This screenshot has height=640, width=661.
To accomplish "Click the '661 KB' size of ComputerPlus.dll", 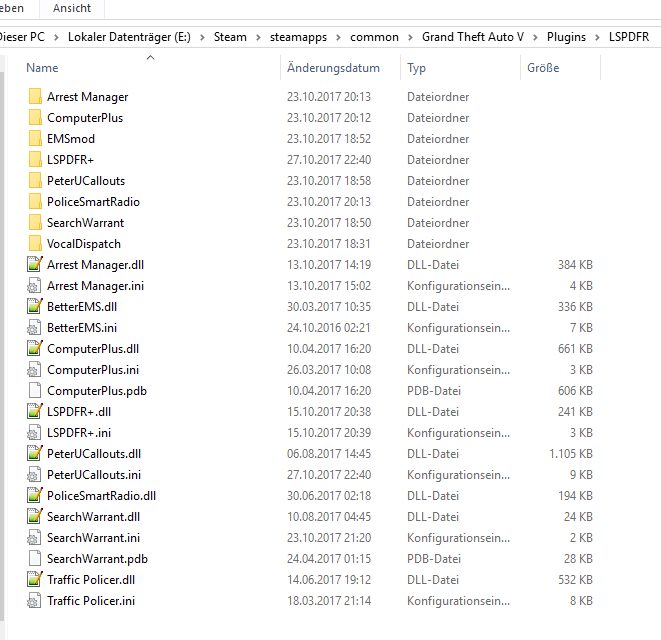I will click(x=575, y=349).
